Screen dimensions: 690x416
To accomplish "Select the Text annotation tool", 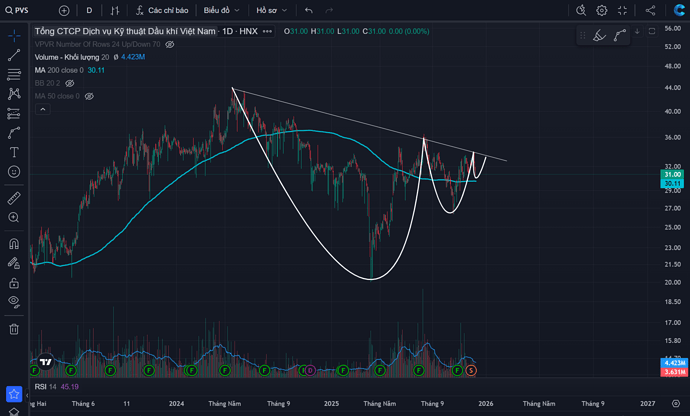I will [x=14, y=152].
